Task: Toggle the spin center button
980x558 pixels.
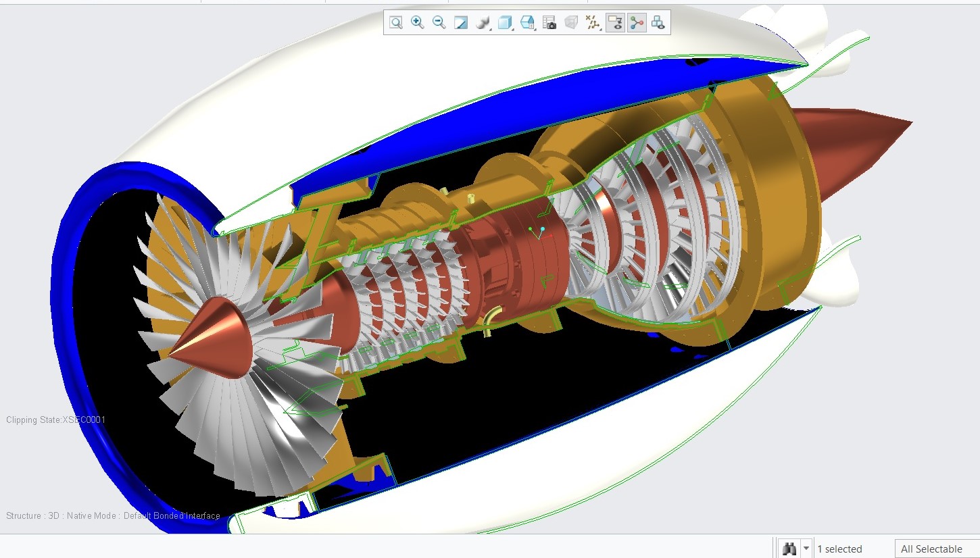Action: point(637,23)
